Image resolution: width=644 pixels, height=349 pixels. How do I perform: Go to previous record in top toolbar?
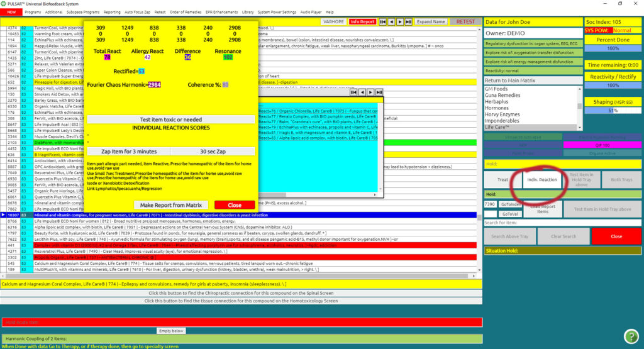coord(391,22)
